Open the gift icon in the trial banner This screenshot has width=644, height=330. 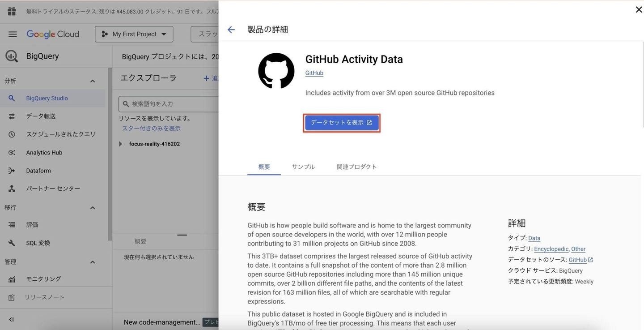click(12, 11)
